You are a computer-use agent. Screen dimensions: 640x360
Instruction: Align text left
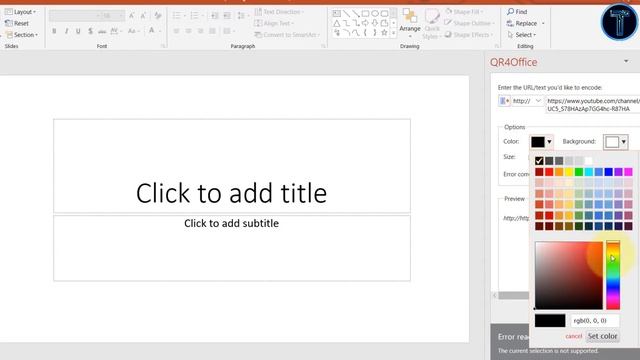point(176,31)
